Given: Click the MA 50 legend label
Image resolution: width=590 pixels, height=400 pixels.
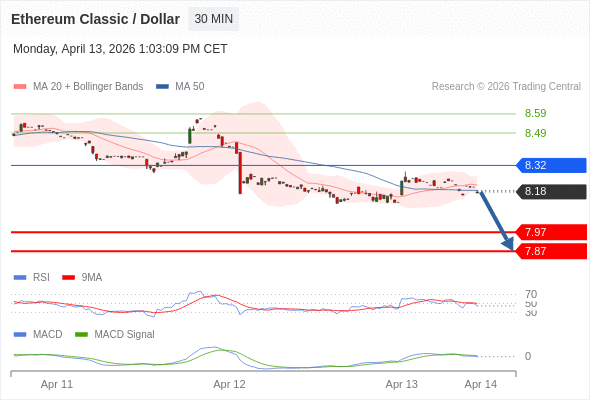Looking at the screenshot, I should (x=190, y=87).
